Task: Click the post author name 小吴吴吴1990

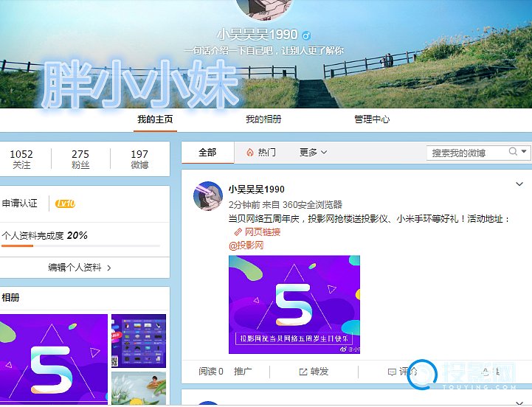Action: pos(257,189)
